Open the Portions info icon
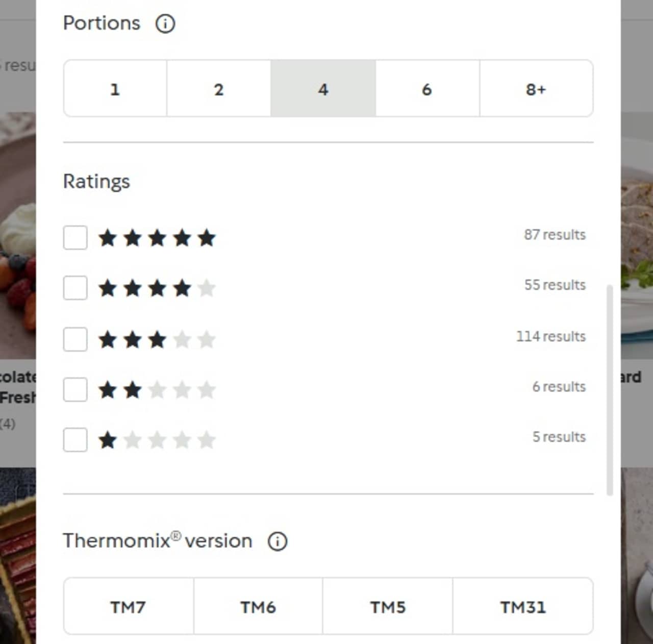 pos(165,23)
